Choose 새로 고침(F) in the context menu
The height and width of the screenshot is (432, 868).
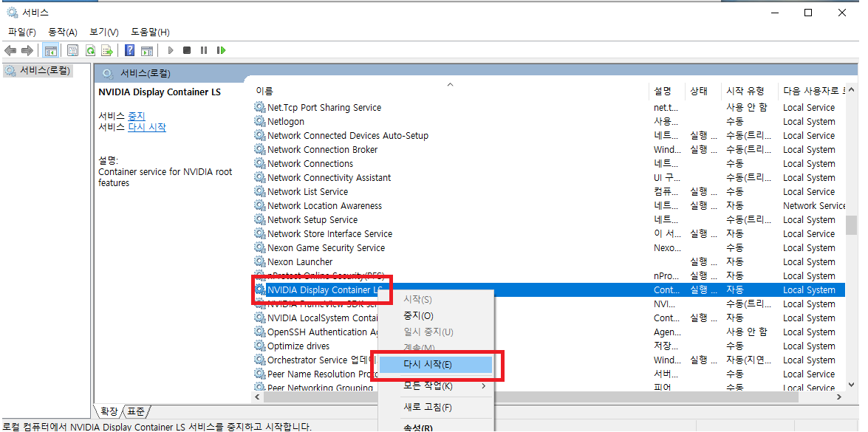pyautogui.click(x=436, y=408)
